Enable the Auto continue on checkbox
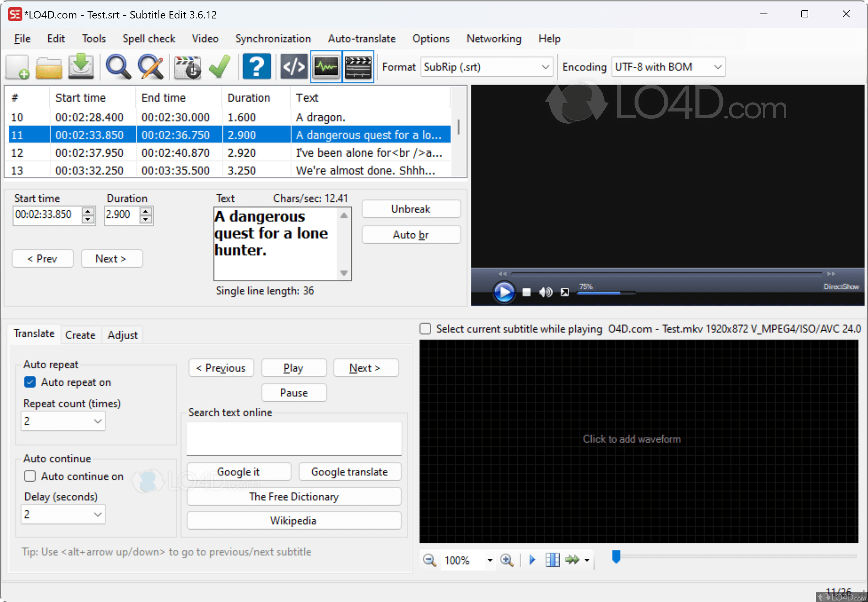The image size is (868, 602). [30, 476]
